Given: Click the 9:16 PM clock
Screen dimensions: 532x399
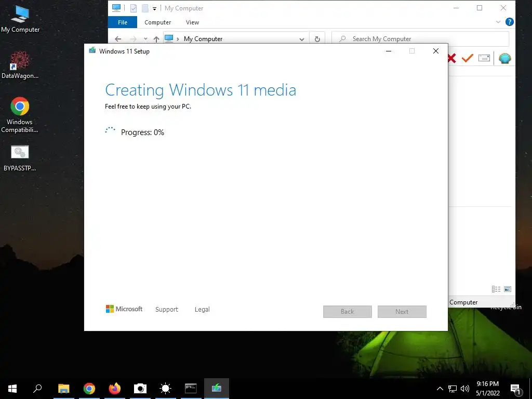Looking at the screenshot, I should (487, 384).
